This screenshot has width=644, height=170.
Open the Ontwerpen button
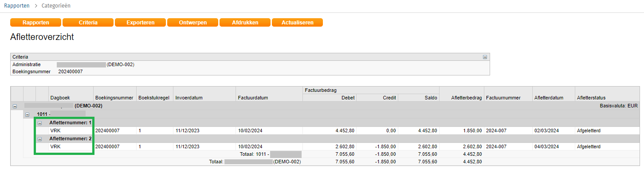192,23
